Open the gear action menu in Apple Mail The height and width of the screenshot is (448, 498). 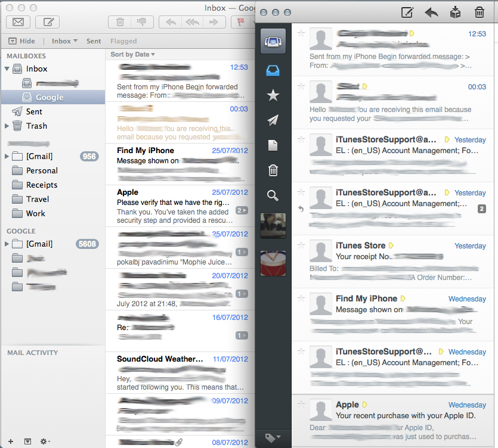coord(45,441)
